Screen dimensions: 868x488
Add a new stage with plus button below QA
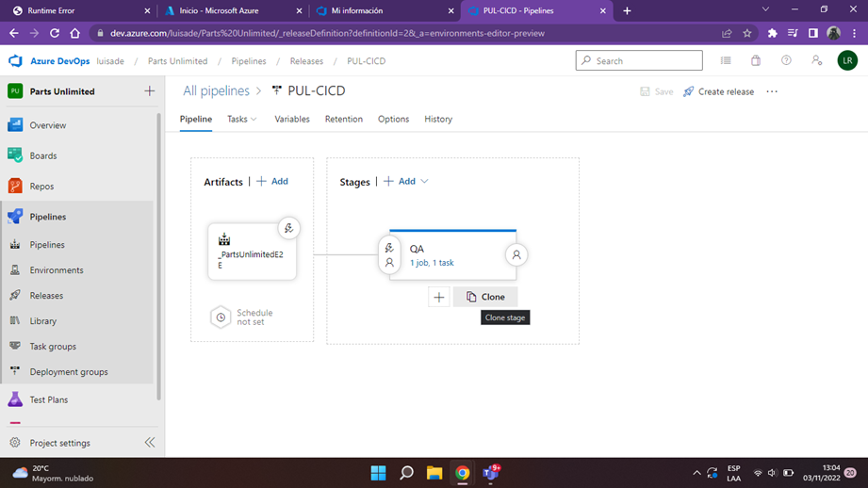pos(438,297)
